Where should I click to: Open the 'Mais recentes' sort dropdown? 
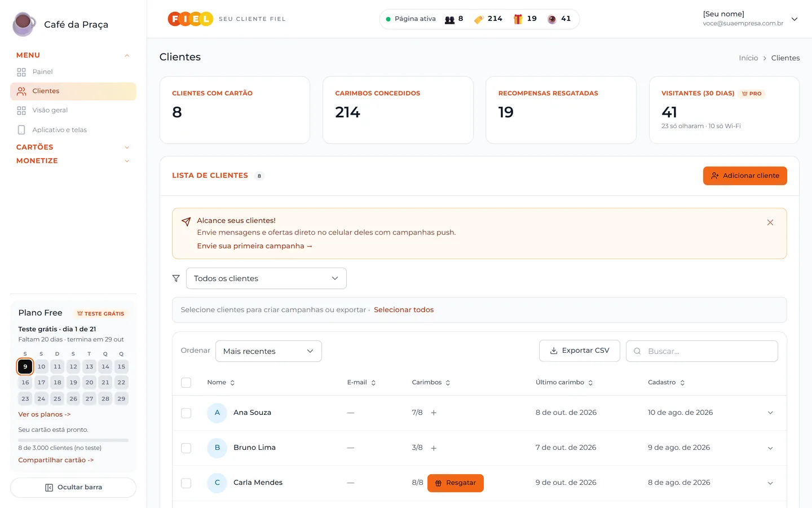click(x=268, y=351)
